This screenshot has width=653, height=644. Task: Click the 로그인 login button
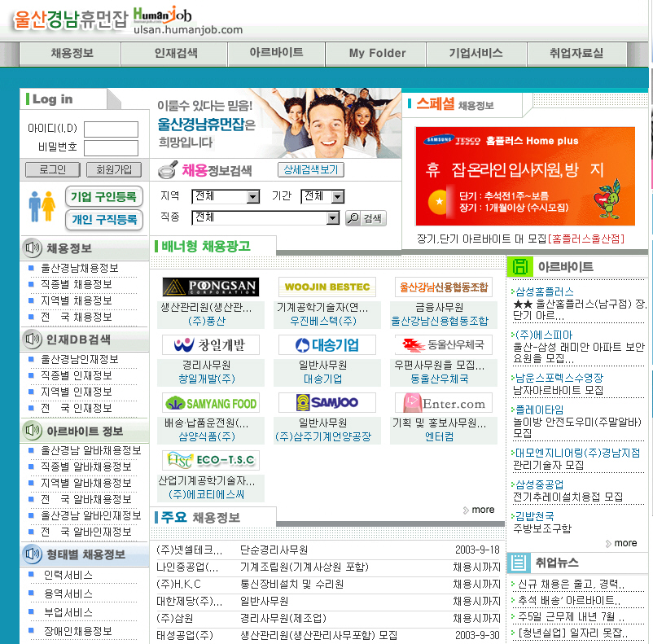(52, 169)
